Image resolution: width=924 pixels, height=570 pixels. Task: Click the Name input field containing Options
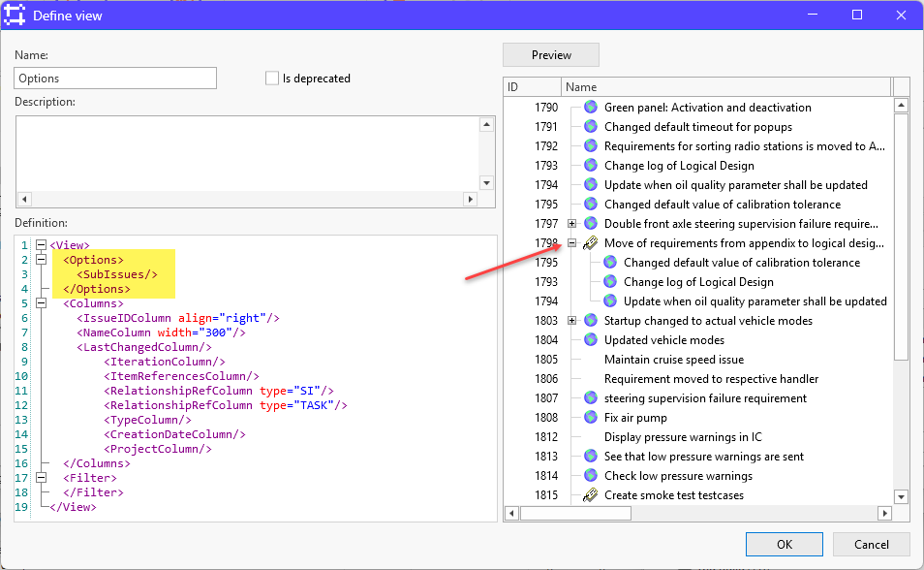click(x=115, y=78)
